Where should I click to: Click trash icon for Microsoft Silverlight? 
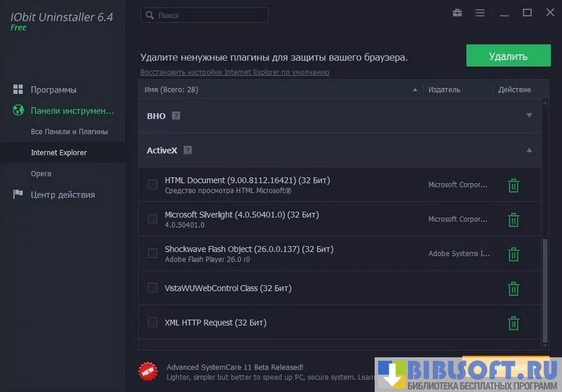[x=513, y=220]
